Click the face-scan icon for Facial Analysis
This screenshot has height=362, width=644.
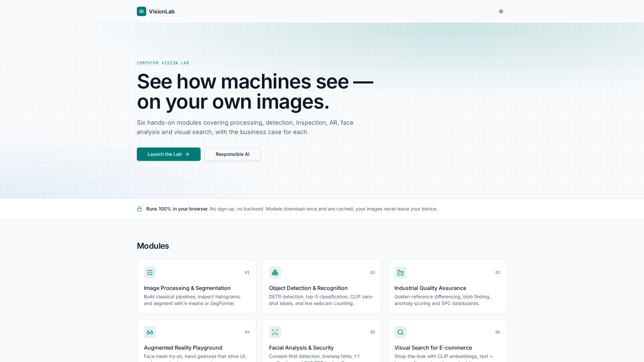(275, 332)
